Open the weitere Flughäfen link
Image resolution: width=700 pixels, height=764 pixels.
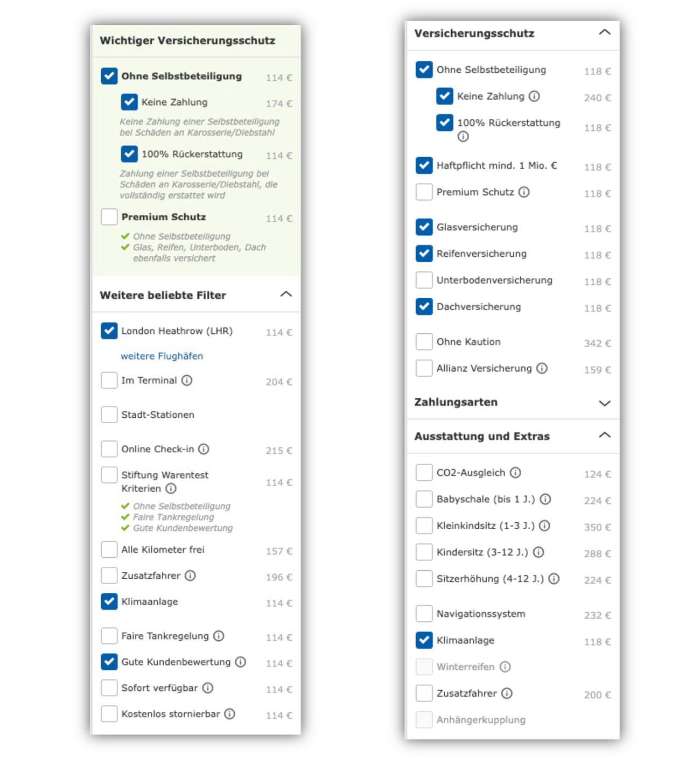click(x=162, y=356)
